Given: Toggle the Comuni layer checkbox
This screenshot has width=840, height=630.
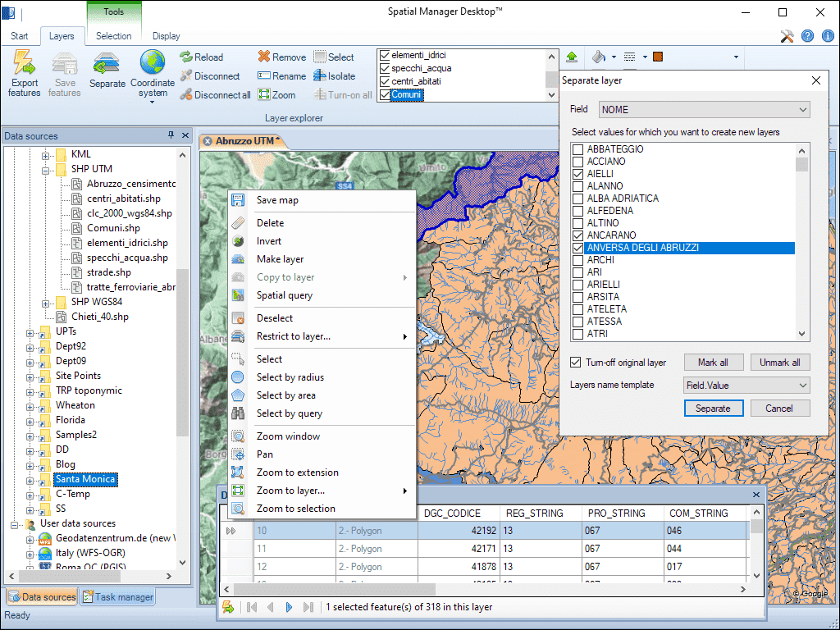Looking at the screenshot, I should click(384, 95).
